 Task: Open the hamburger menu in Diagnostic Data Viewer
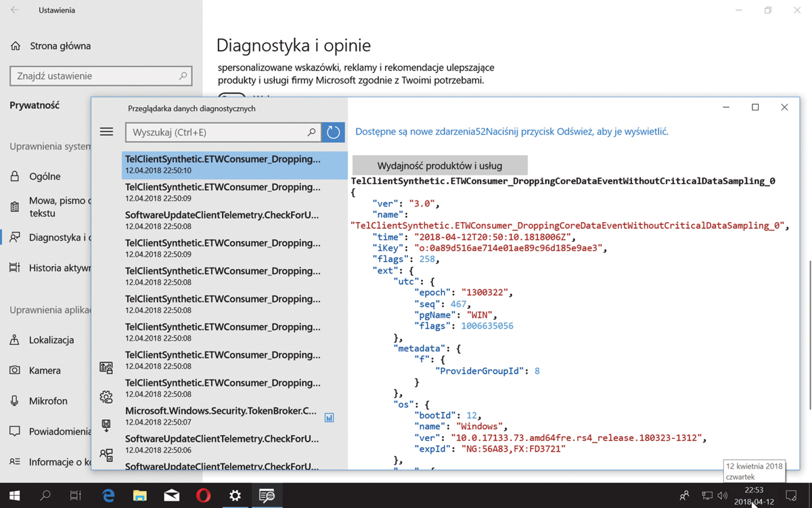coord(106,131)
